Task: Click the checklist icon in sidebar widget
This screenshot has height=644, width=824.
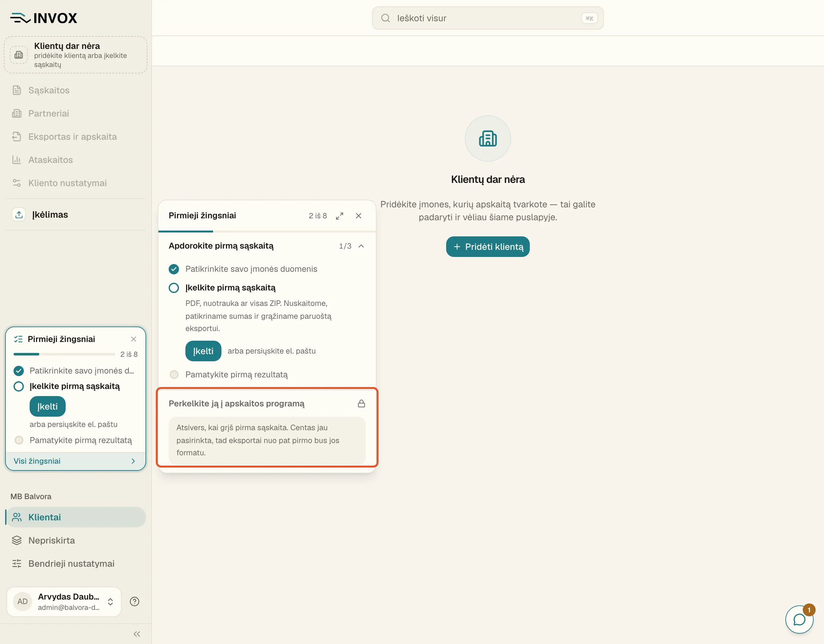Action: 18,339
